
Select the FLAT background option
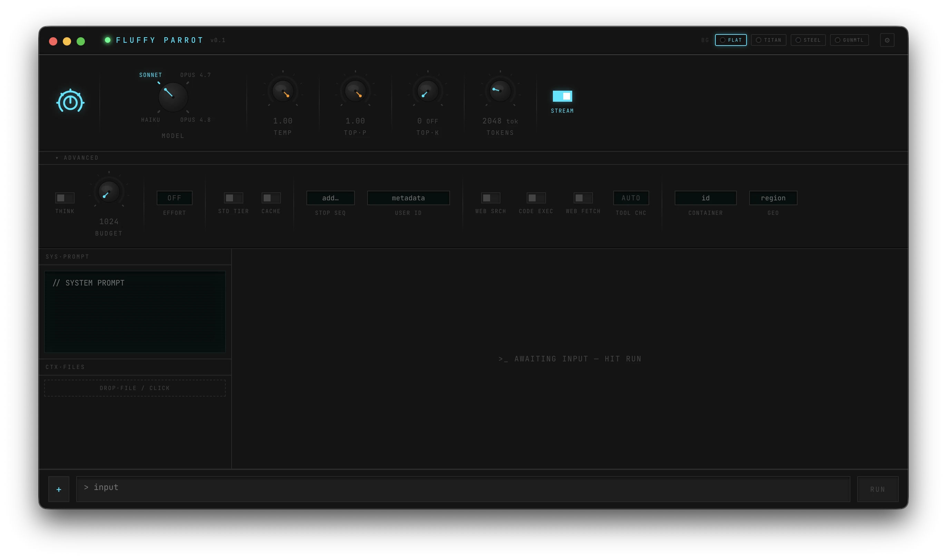point(731,40)
